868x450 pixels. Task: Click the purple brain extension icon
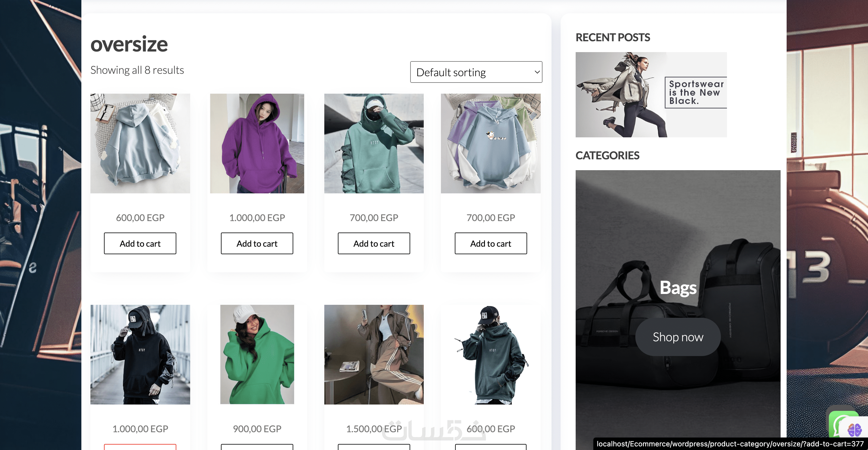pyautogui.click(x=854, y=430)
